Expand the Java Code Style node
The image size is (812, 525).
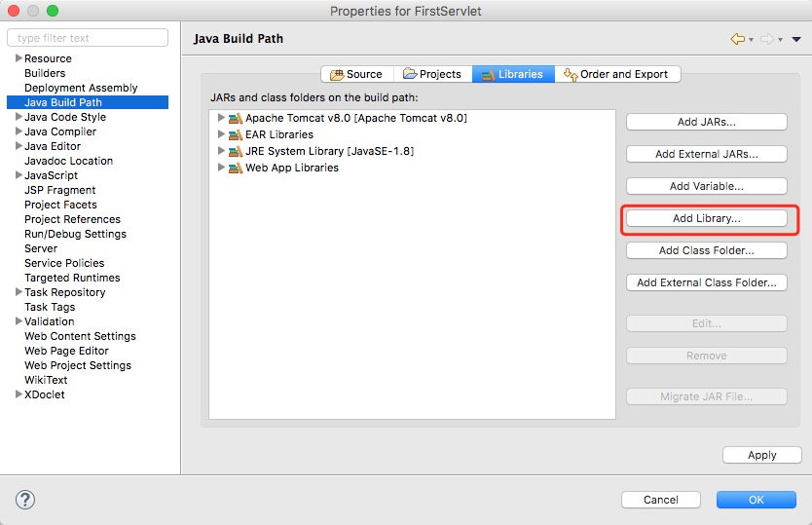tap(18, 117)
